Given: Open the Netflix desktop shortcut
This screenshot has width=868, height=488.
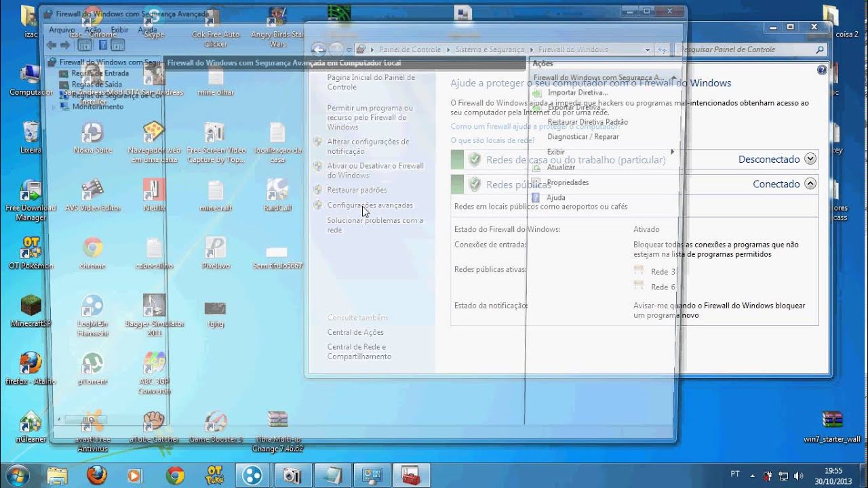Looking at the screenshot, I should [x=154, y=195].
